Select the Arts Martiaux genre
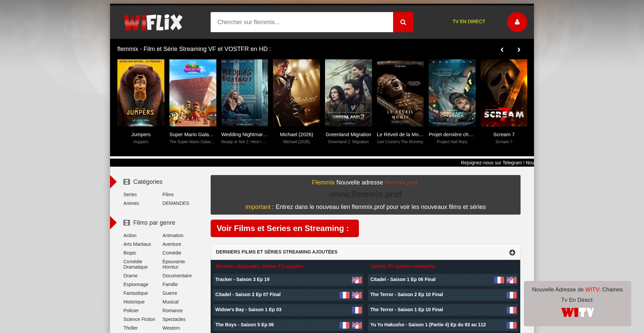The image size is (644, 333). [x=137, y=244]
